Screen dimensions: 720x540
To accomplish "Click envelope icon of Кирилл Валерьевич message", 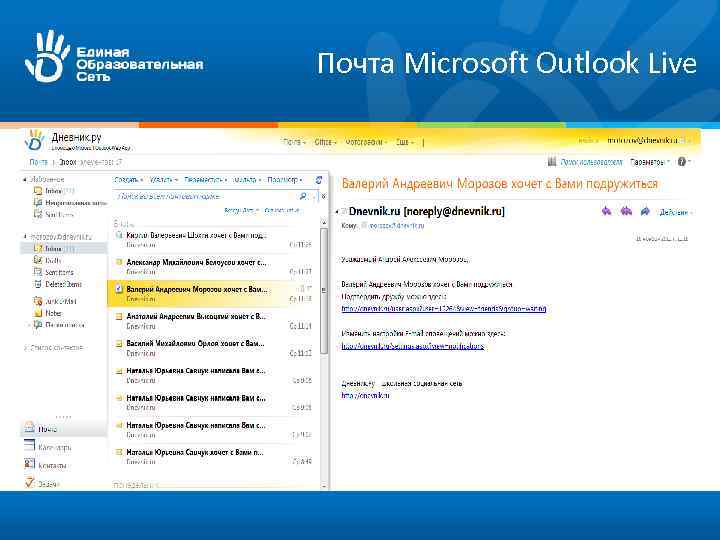I will [119, 235].
